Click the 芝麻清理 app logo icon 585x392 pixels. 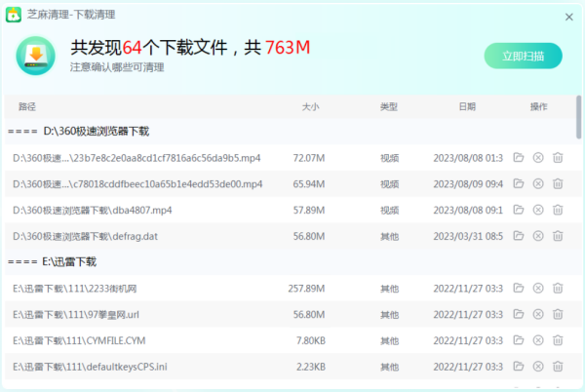[14, 15]
